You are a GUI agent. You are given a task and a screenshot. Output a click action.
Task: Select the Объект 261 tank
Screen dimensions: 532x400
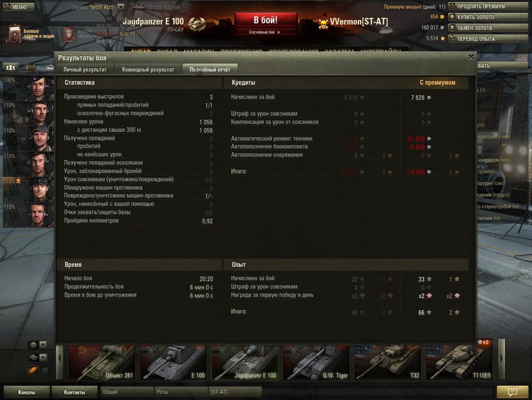pos(101,362)
